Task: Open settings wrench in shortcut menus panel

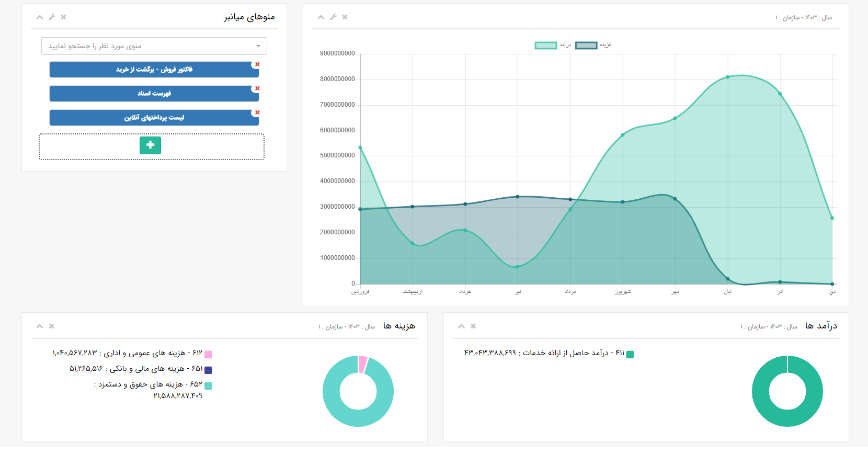Action: (52, 17)
